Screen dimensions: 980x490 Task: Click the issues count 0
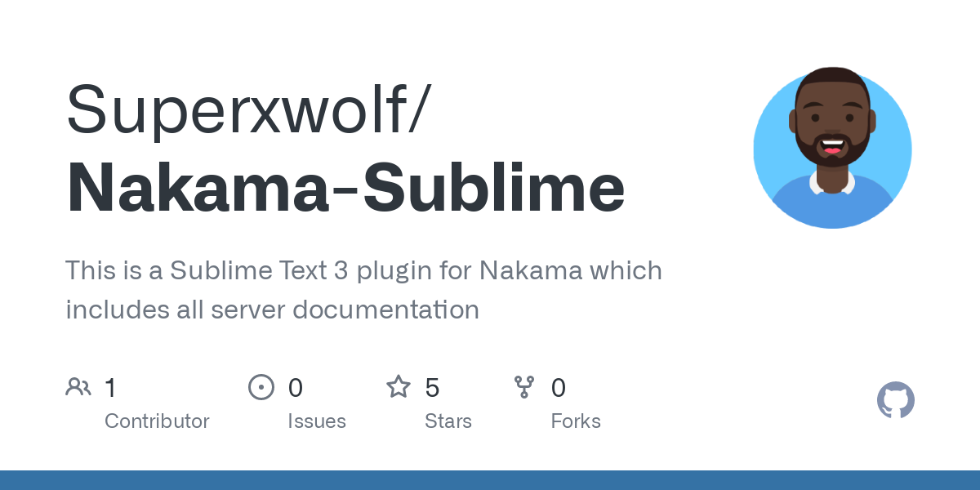pos(296,387)
